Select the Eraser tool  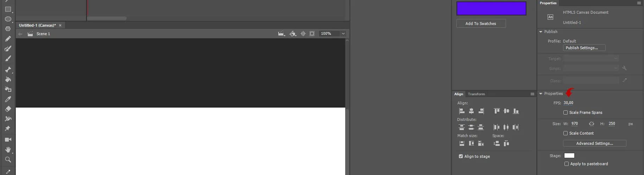pyautogui.click(x=8, y=109)
